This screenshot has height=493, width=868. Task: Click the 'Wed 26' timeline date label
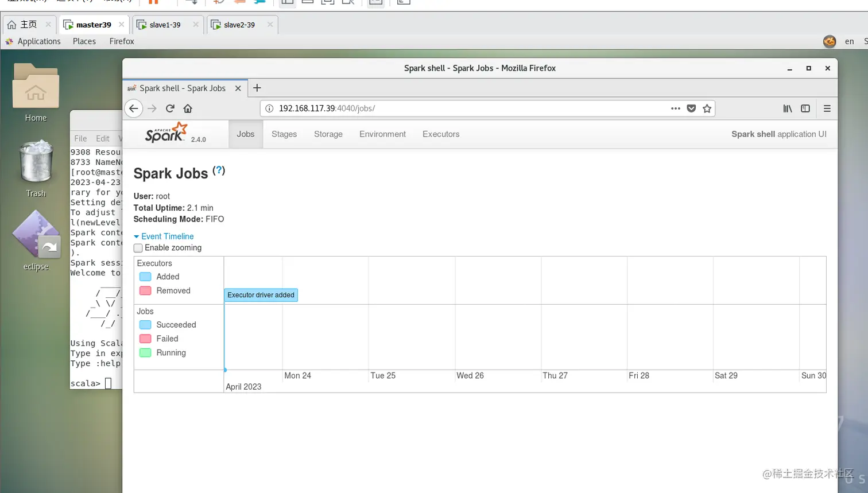click(470, 375)
